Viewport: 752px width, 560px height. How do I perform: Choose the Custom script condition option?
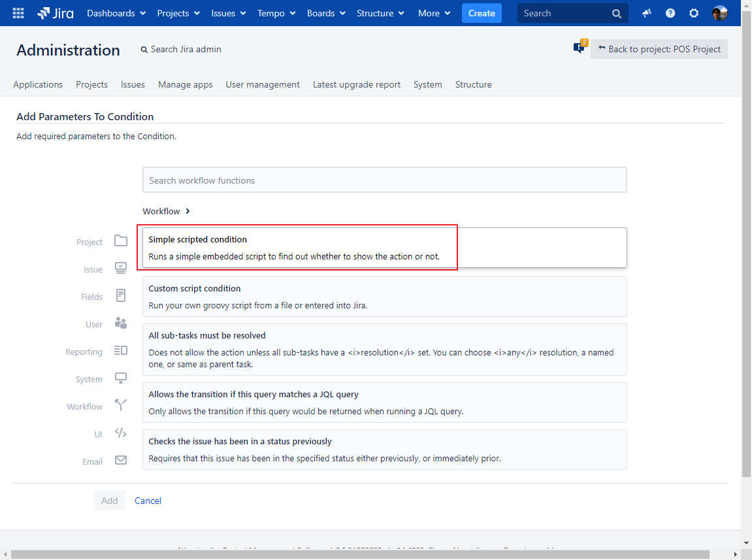click(384, 297)
